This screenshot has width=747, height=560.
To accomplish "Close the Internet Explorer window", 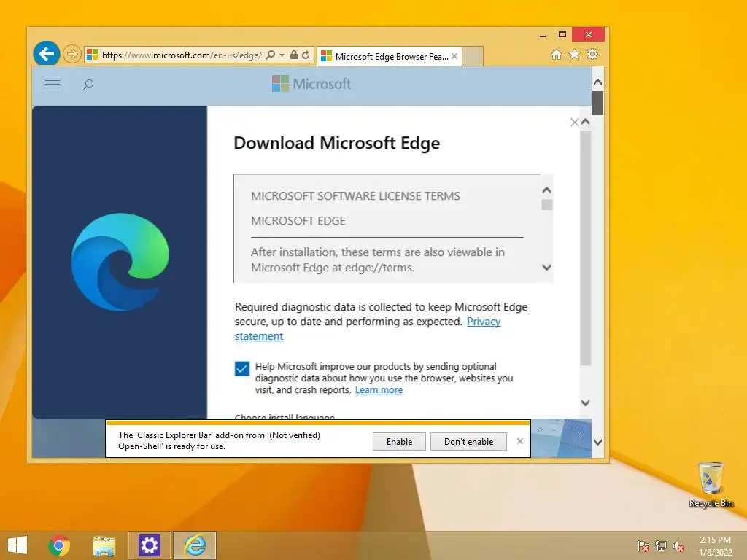I will tap(589, 35).
